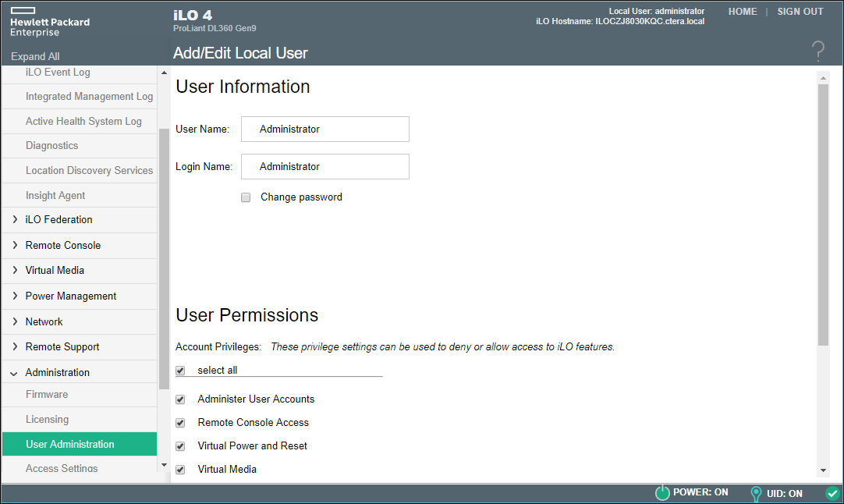
Task: Open the help question mark icon
Action: 817,51
